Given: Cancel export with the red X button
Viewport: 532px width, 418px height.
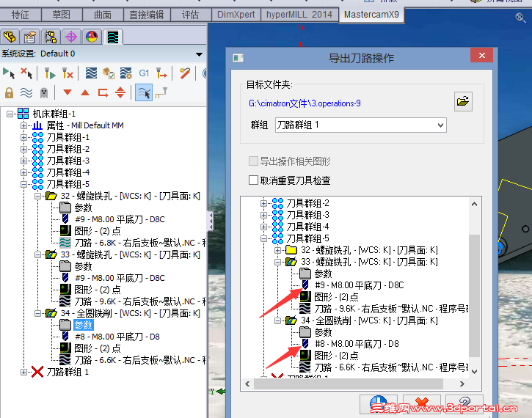Looking at the screenshot, I should 422,404.
